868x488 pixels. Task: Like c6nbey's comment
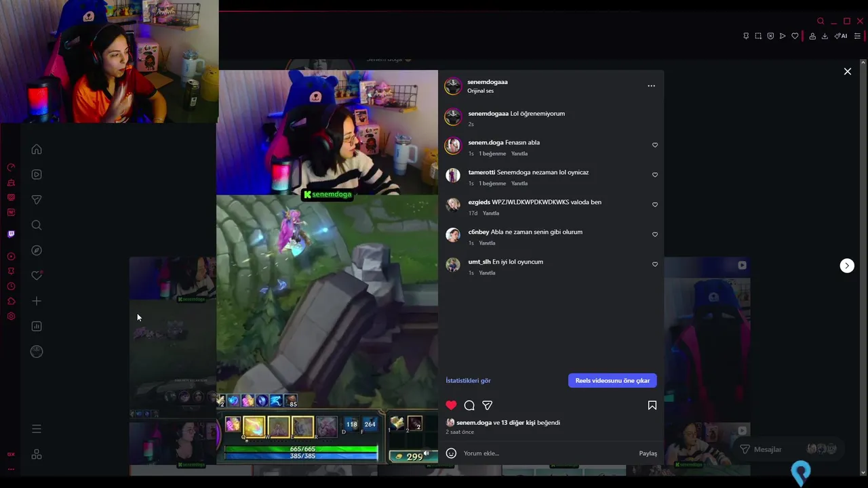coord(654,235)
